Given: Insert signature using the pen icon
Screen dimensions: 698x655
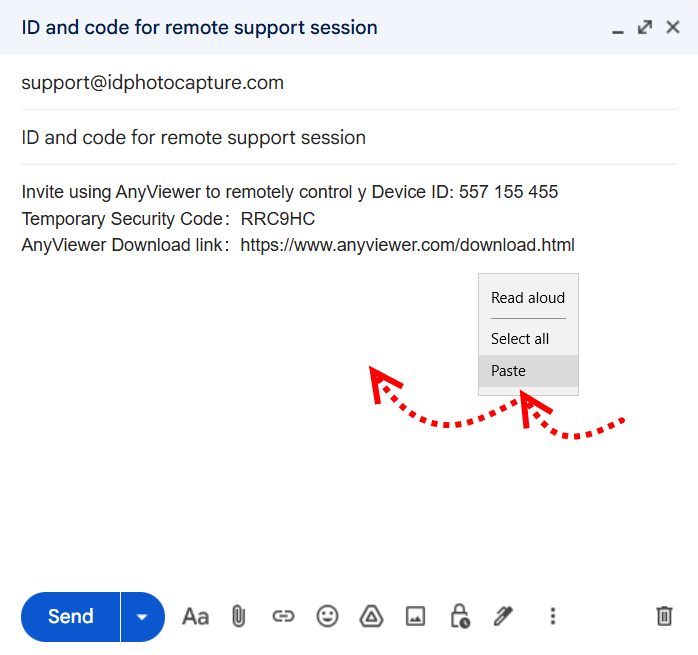Looking at the screenshot, I should tap(503, 616).
